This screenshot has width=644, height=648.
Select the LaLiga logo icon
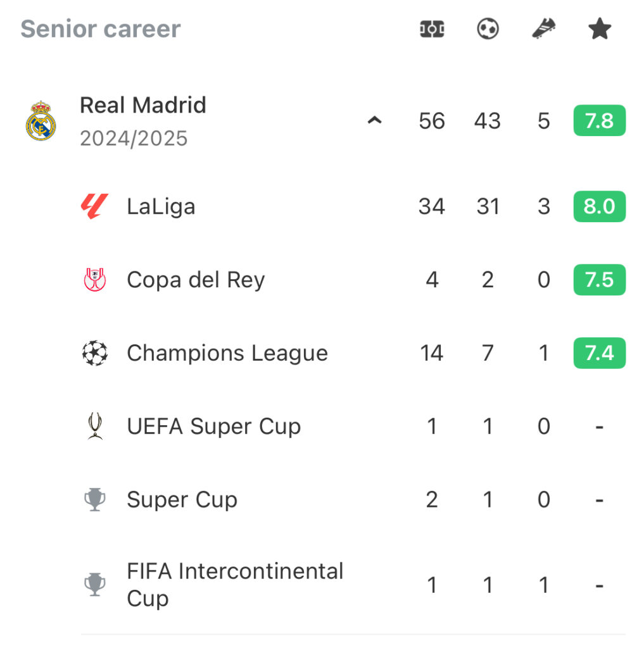(x=95, y=206)
